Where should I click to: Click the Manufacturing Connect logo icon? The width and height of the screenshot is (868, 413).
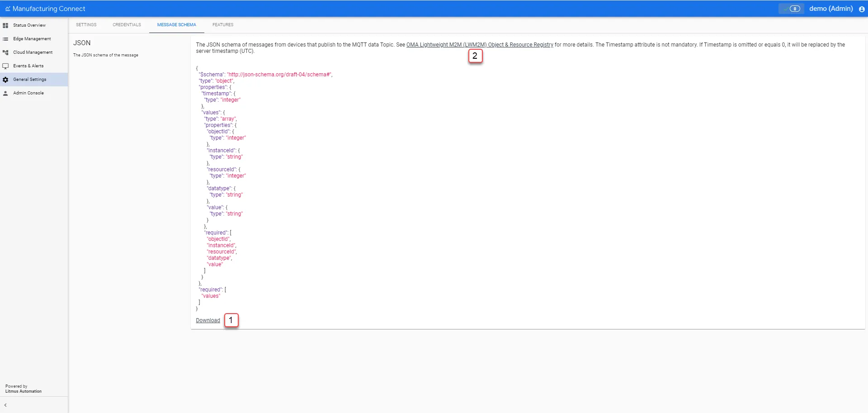tap(8, 9)
